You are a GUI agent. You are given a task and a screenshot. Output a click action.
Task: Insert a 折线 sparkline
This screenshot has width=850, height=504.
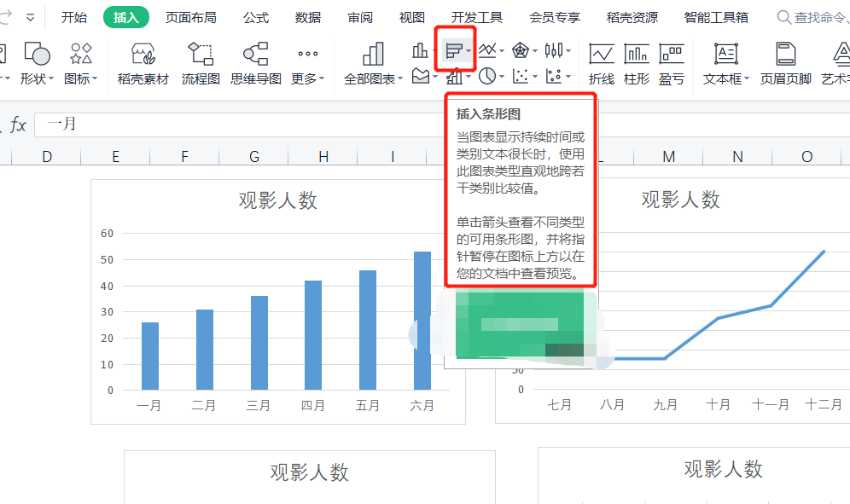pyautogui.click(x=602, y=64)
